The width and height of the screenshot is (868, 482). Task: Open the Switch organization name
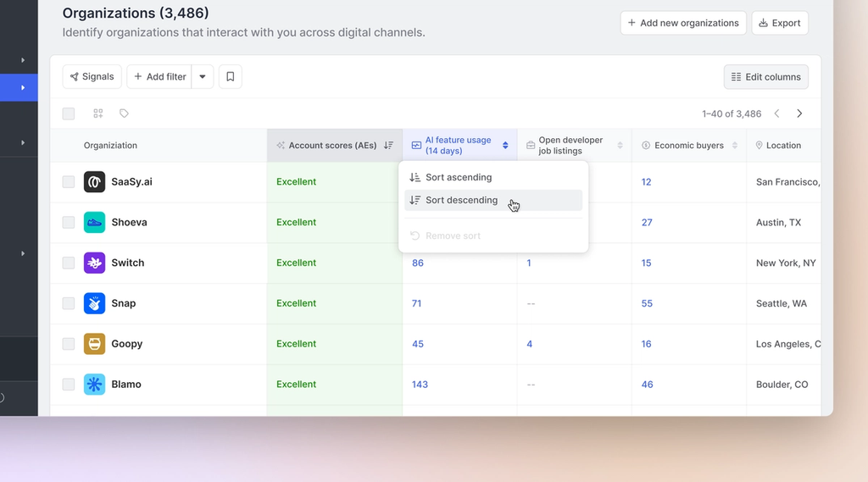[x=128, y=263]
